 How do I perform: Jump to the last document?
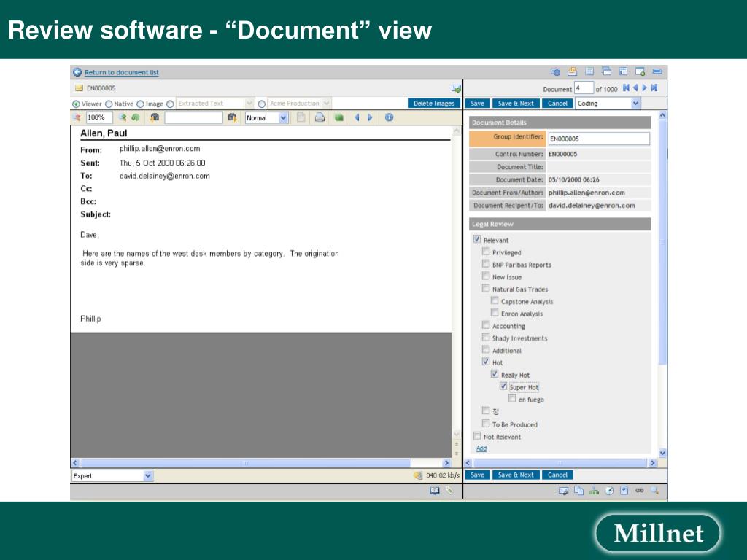click(654, 87)
